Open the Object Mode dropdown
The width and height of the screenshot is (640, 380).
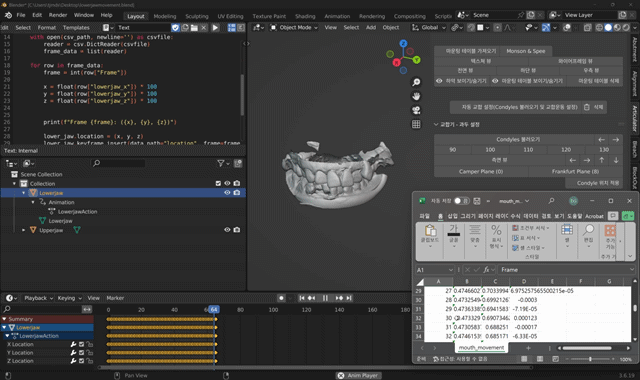click(x=294, y=28)
